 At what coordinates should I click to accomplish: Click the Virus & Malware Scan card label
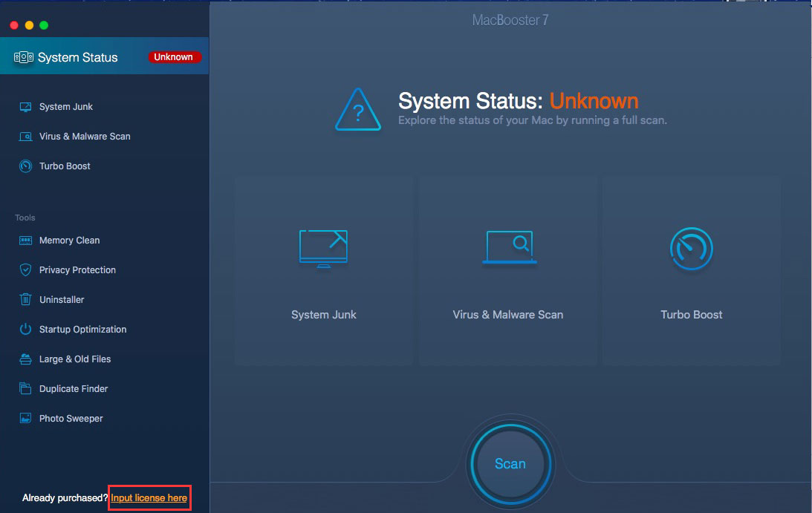coord(508,315)
